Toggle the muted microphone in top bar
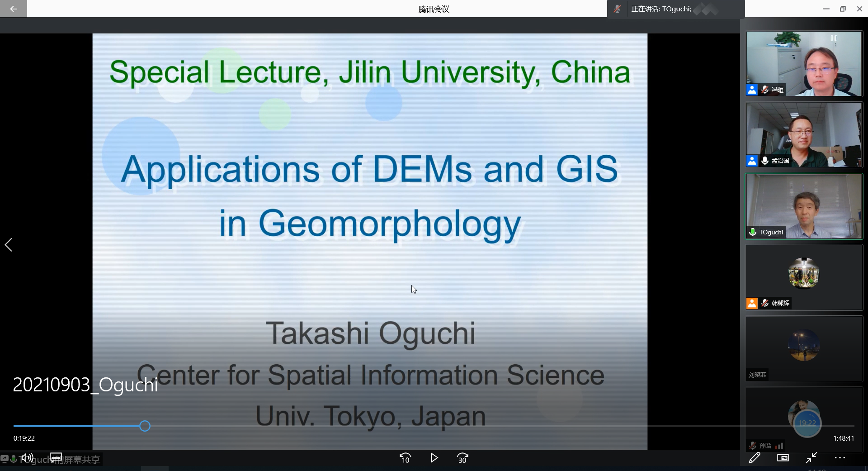The image size is (868, 471). point(617,9)
